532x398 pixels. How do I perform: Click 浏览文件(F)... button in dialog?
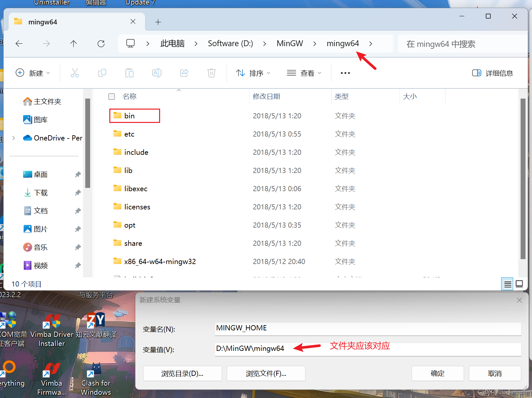(x=266, y=374)
